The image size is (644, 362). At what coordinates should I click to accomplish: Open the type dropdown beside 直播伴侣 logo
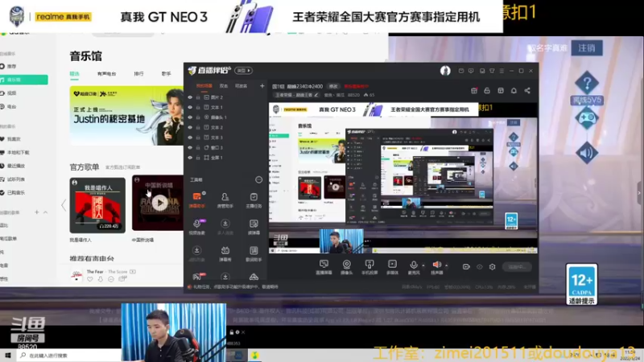click(x=244, y=71)
